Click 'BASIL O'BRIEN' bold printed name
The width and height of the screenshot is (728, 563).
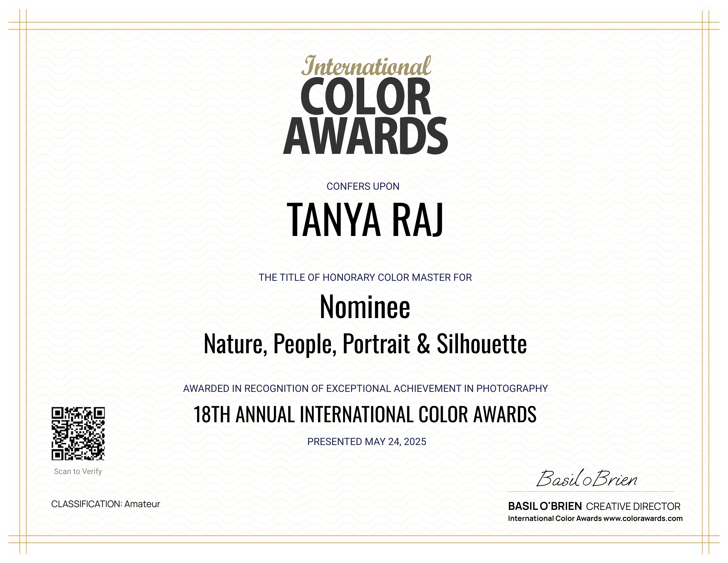pos(545,506)
